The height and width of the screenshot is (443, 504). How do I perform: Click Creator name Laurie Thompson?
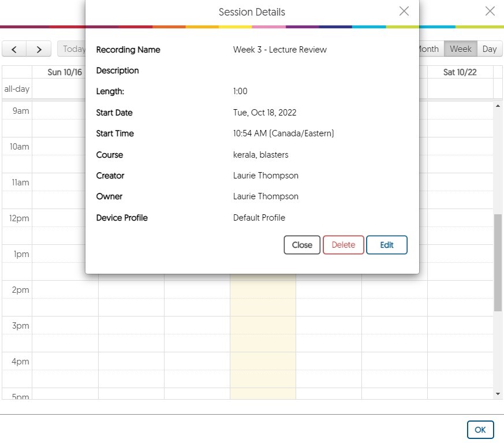pyautogui.click(x=266, y=176)
